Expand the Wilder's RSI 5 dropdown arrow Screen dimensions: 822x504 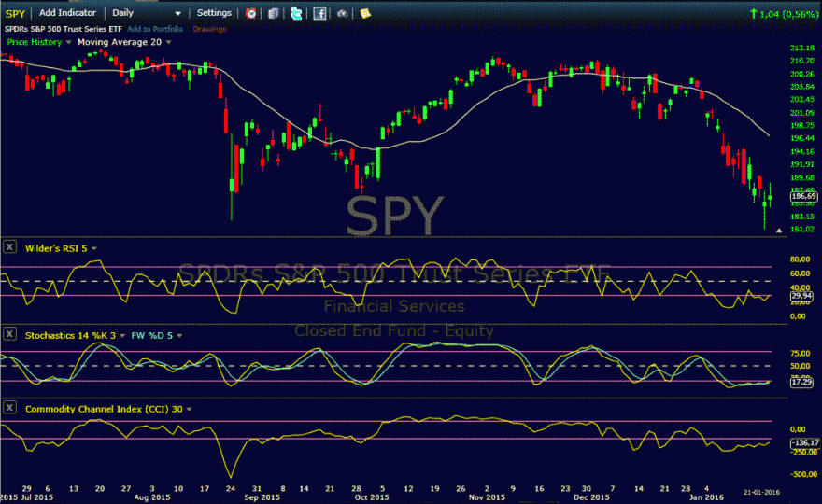tap(94, 248)
